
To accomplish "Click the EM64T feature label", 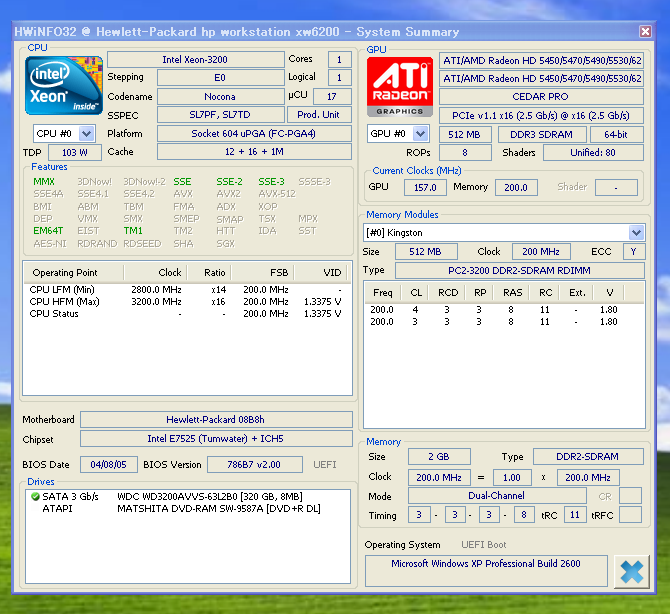I will [x=47, y=230].
